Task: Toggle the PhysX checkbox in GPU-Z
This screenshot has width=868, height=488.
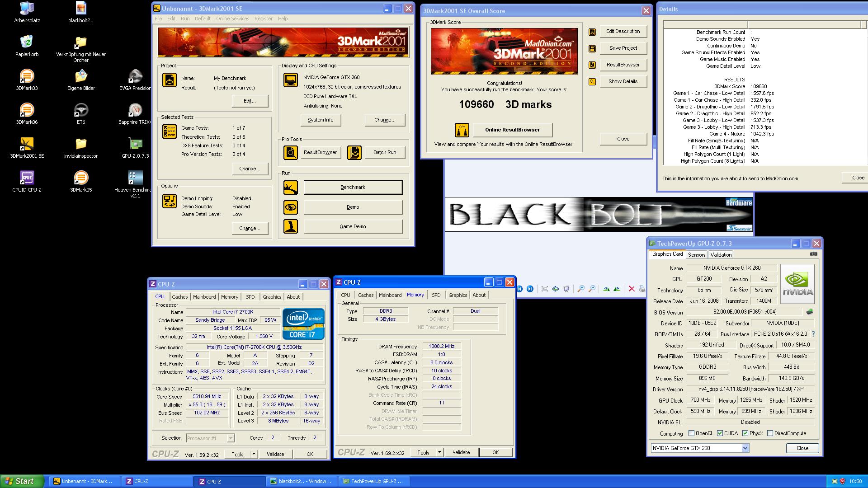Action: (745, 433)
